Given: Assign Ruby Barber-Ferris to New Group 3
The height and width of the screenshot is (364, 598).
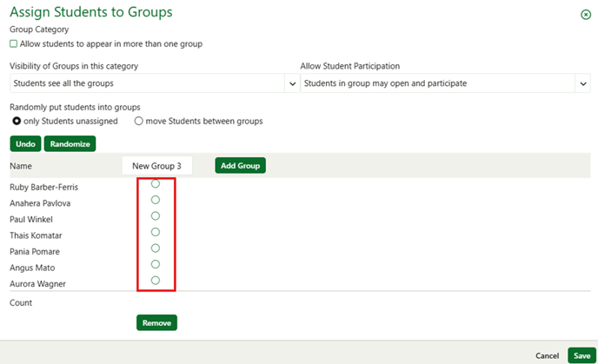Looking at the screenshot, I should coord(156,183).
